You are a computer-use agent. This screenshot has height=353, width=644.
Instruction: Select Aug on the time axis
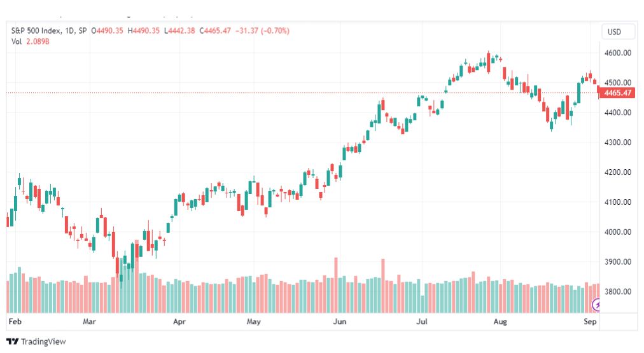(x=500, y=321)
